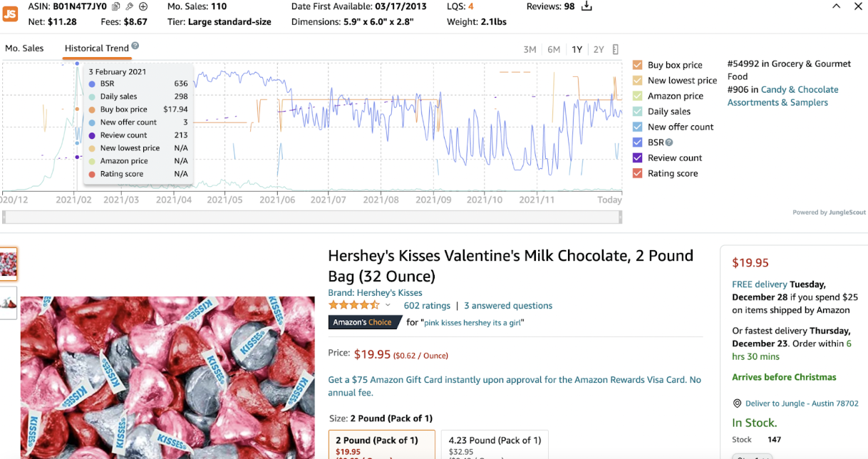Copy the ASIN with the copy icon
The width and height of the screenshot is (868, 459).
pyautogui.click(x=116, y=6)
